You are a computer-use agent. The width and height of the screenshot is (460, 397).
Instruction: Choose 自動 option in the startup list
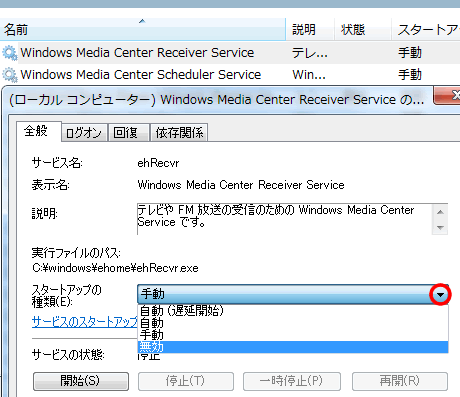pyautogui.click(x=293, y=323)
